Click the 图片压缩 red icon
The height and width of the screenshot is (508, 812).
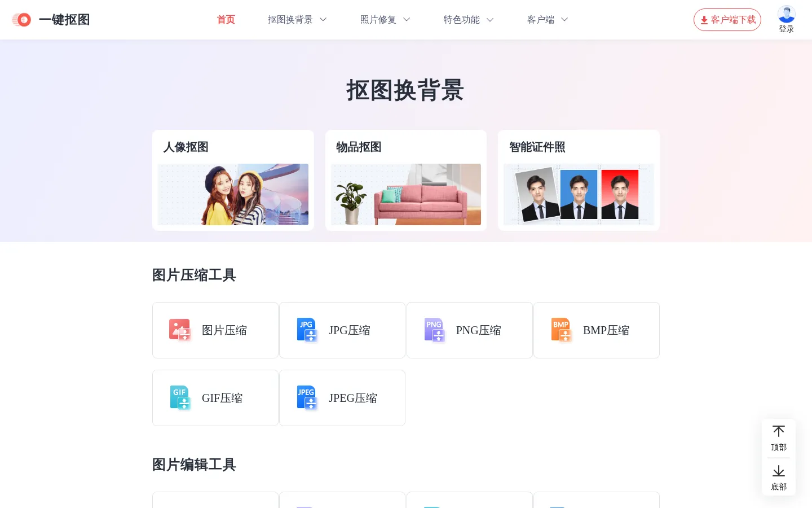180,330
